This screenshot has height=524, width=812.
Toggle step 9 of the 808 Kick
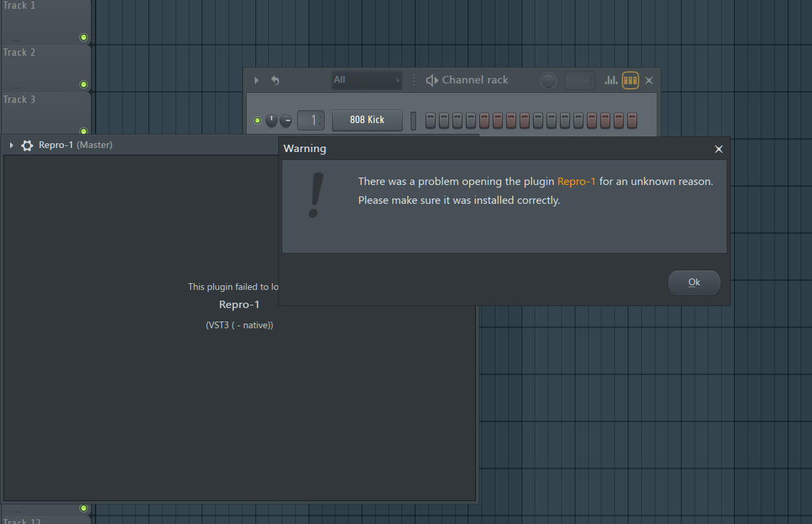(x=538, y=120)
